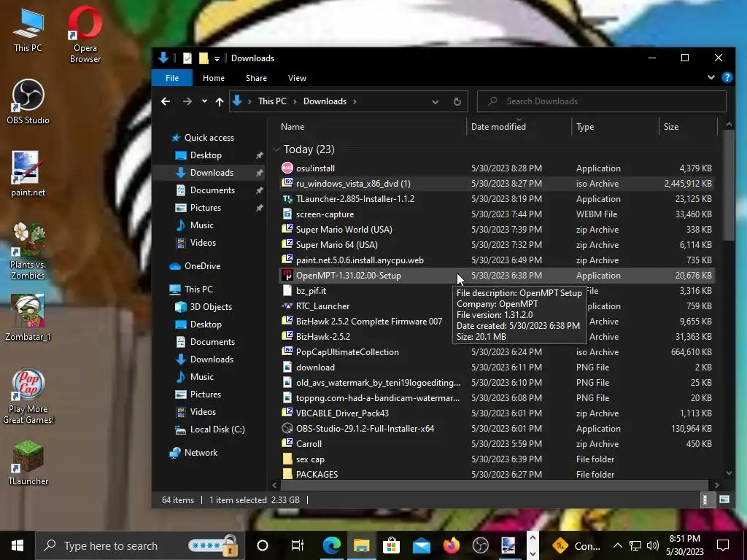The image size is (747, 560).
Task: Select the BizHawk-2.5.2 zip archive
Action: point(323,336)
